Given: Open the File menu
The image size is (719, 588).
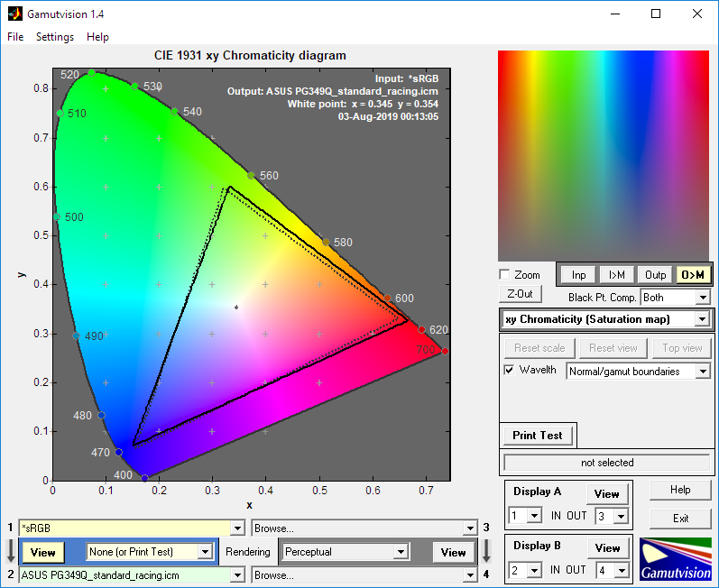Looking at the screenshot, I should pos(15,37).
